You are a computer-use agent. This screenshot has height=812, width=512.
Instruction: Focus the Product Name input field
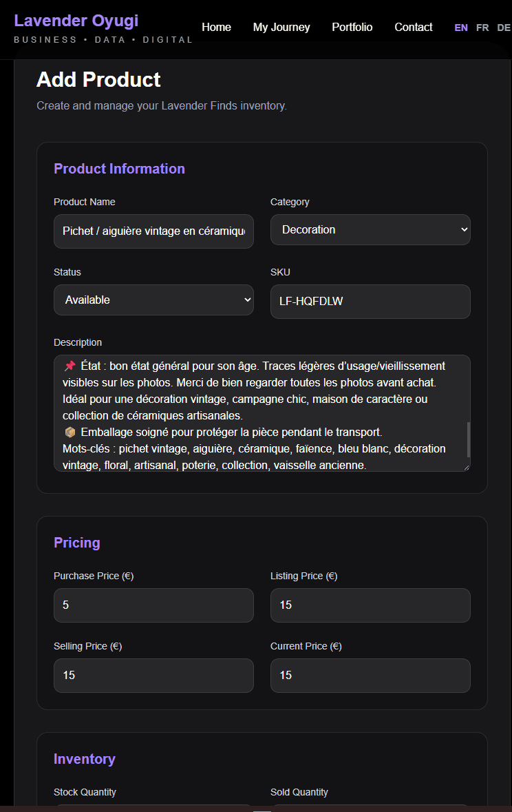coord(153,231)
